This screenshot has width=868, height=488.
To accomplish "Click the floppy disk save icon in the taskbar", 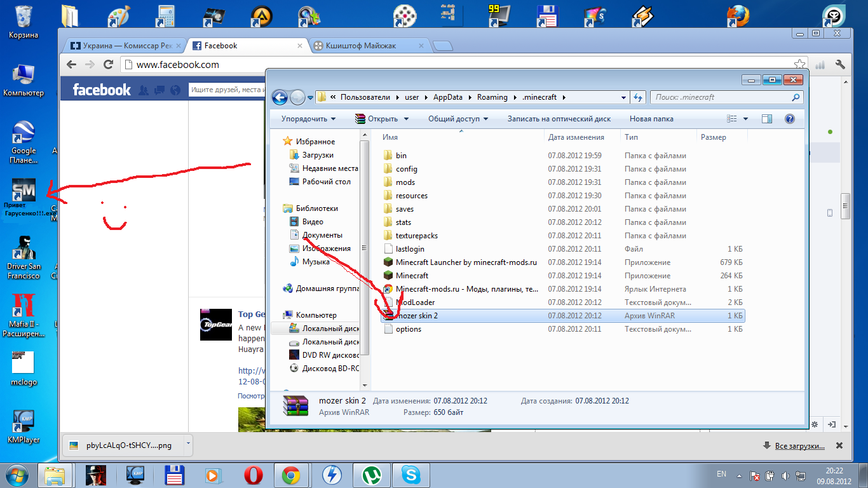I will [174, 475].
